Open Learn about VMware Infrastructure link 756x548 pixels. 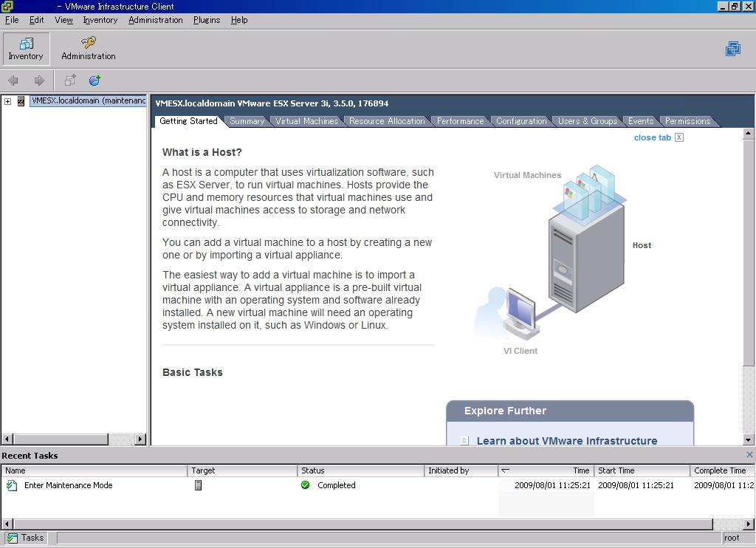coord(567,441)
